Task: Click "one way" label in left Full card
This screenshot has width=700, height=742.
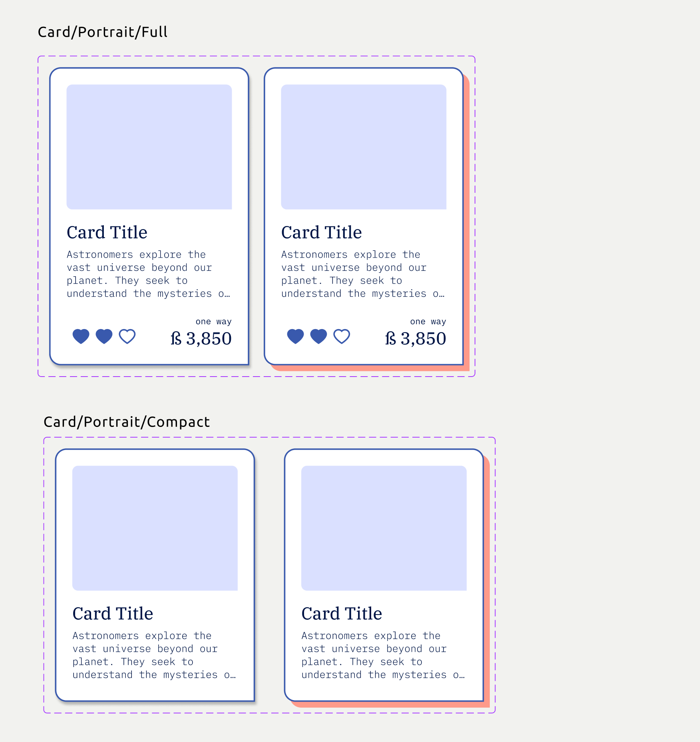Action: pos(213,321)
